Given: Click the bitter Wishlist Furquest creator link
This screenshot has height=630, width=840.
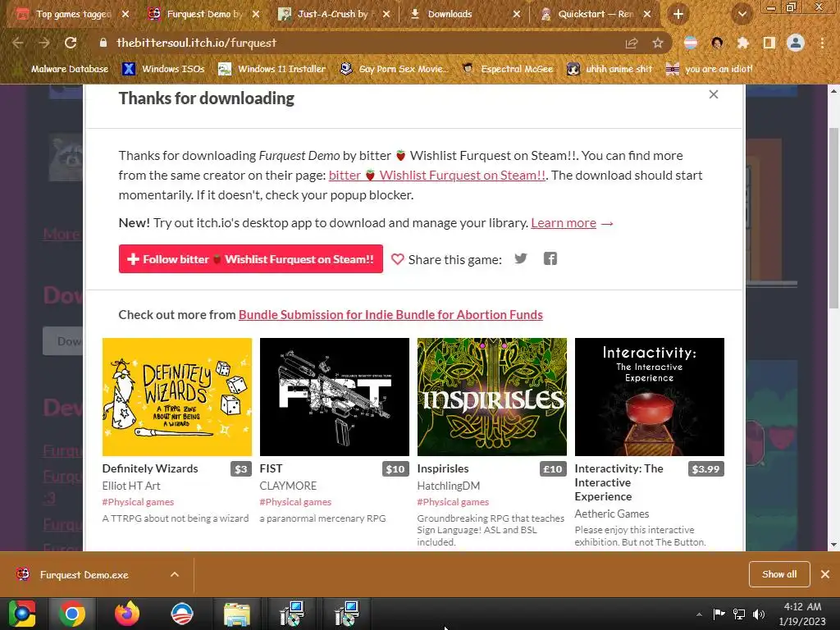Looking at the screenshot, I should click(x=437, y=176).
